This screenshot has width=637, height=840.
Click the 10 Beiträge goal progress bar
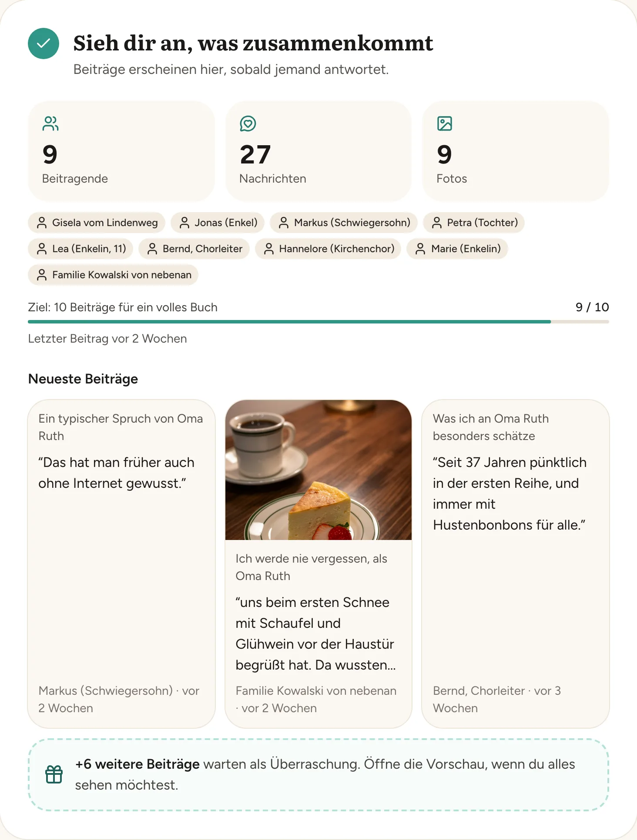[x=318, y=322]
